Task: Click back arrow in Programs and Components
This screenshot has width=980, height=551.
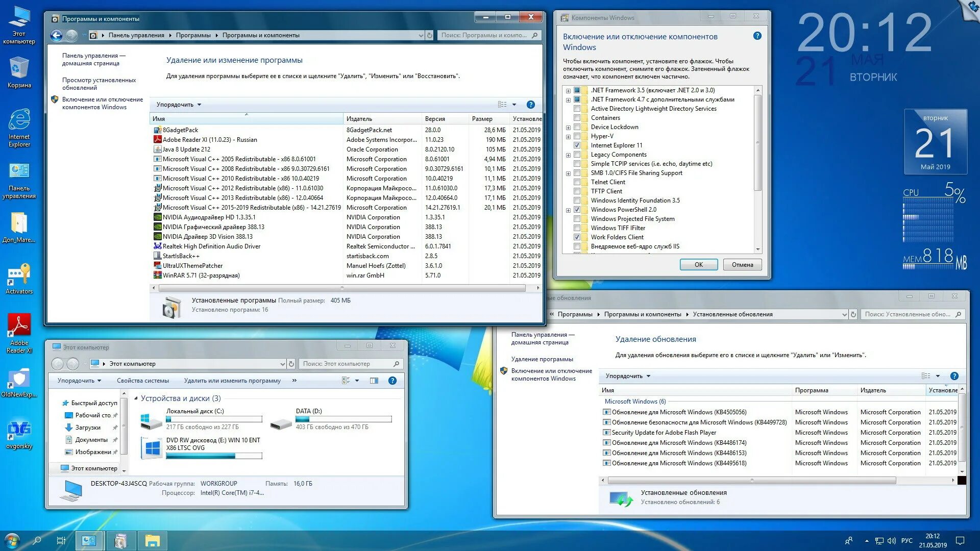Action: tap(57, 35)
